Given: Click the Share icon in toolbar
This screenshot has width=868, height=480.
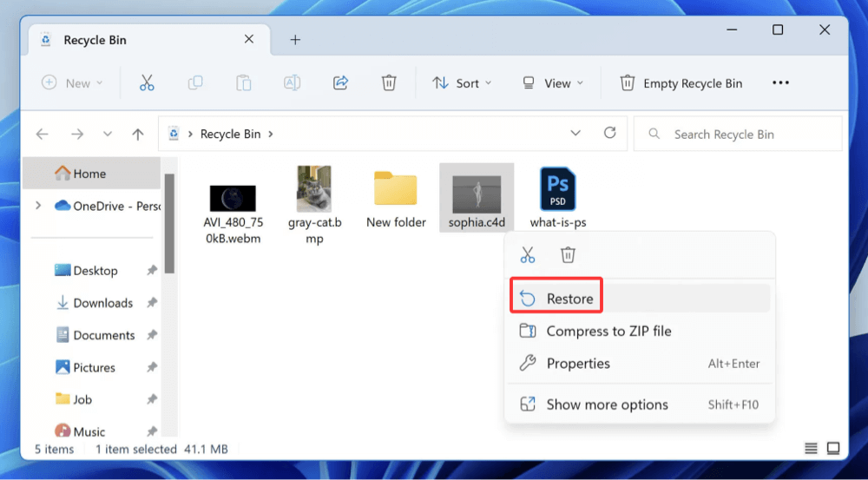Looking at the screenshot, I should tap(340, 83).
